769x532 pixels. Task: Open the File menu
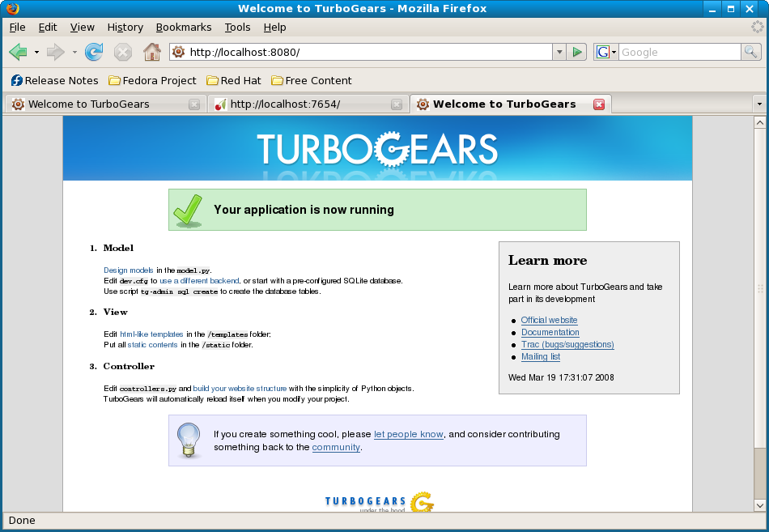pos(17,28)
